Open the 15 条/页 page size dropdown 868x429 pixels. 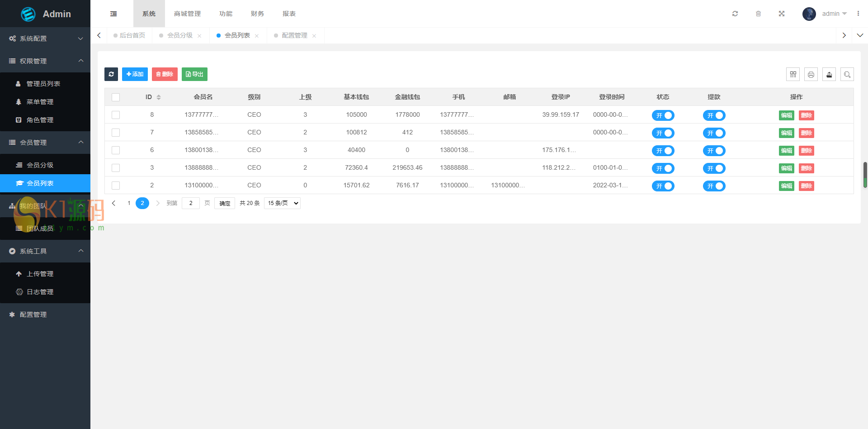pyautogui.click(x=282, y=203)
